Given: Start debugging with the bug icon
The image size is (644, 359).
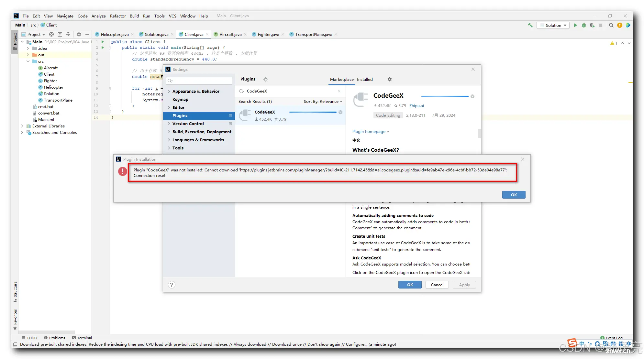Looking at the screenshot, I should [x=584, y=25].
